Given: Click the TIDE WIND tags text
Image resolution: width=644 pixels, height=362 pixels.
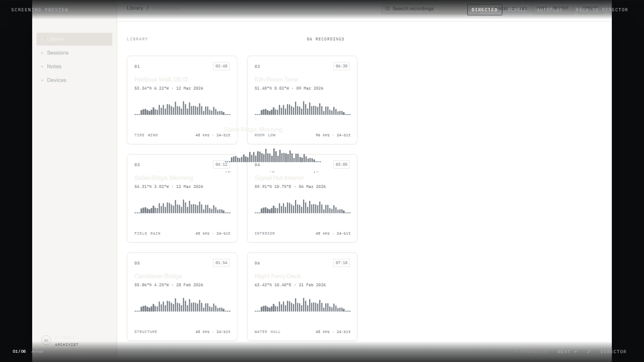Looking at the screenshot, I should tap(146, 135).
